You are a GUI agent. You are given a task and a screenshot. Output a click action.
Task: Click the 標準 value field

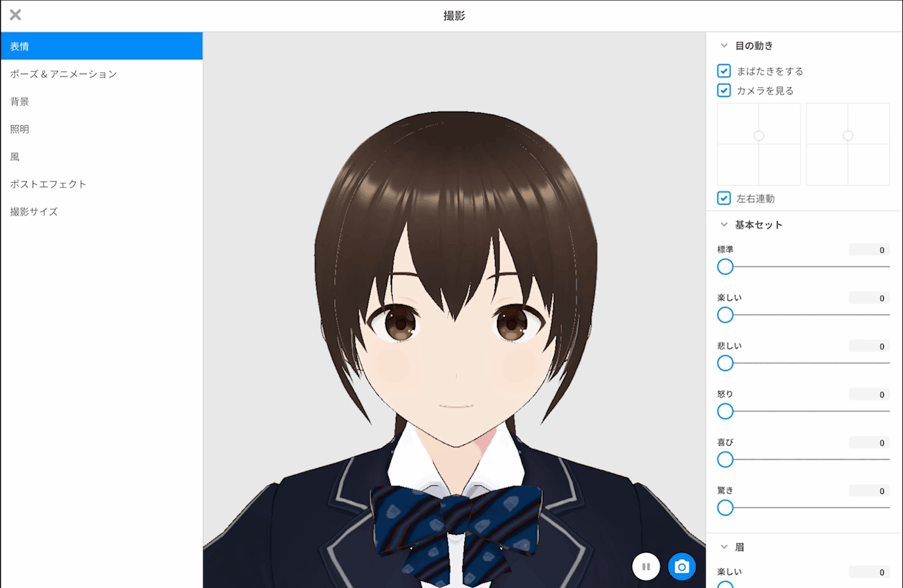coord(869,250)
